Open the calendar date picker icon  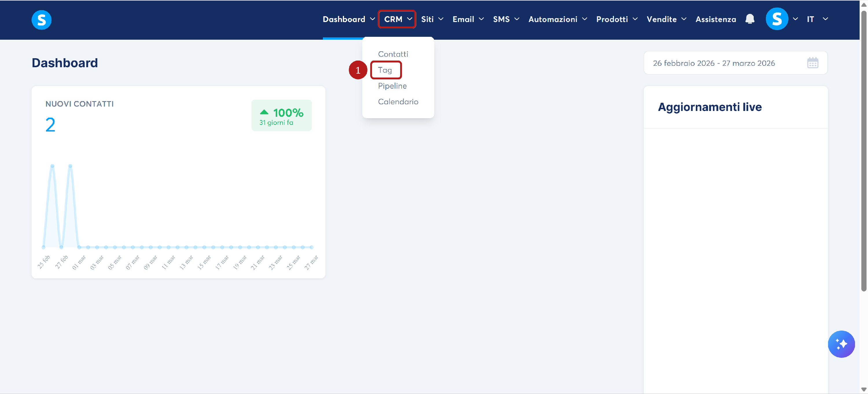point(812,63)
